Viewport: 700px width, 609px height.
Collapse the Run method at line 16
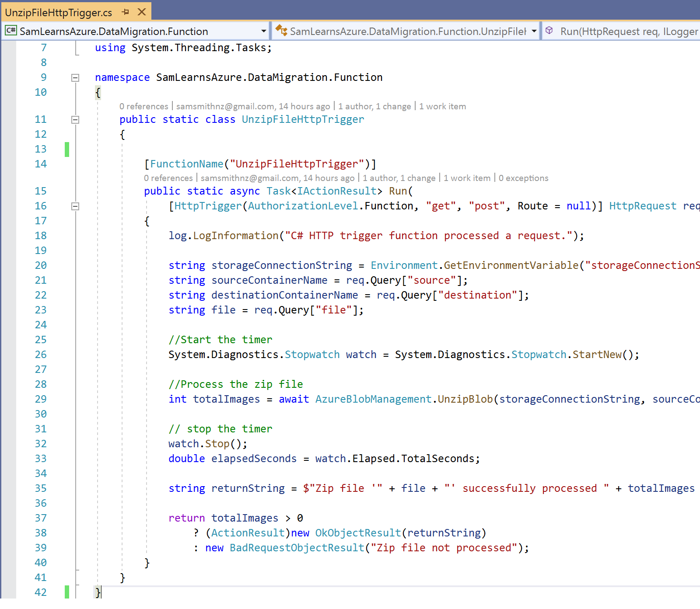tap(75, 206)
